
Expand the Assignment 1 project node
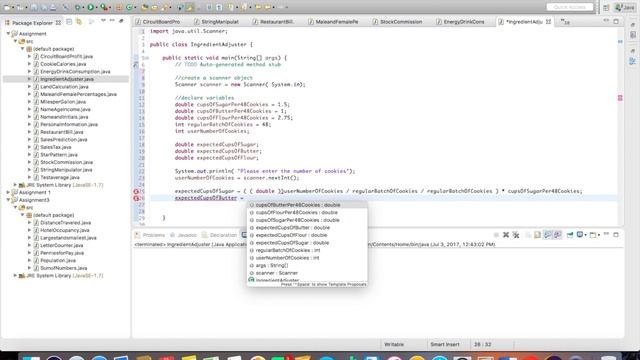8,192
